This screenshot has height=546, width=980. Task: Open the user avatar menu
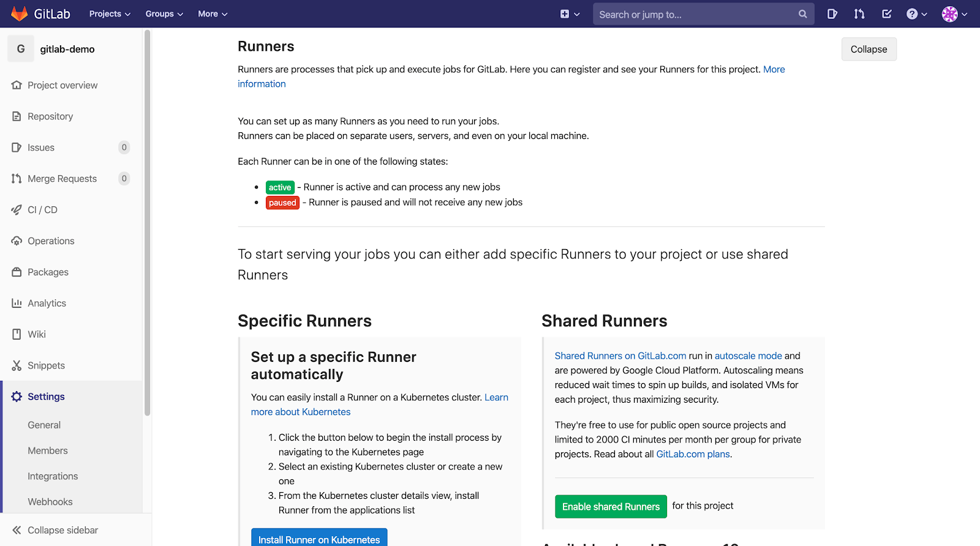(x=954, y=13)
